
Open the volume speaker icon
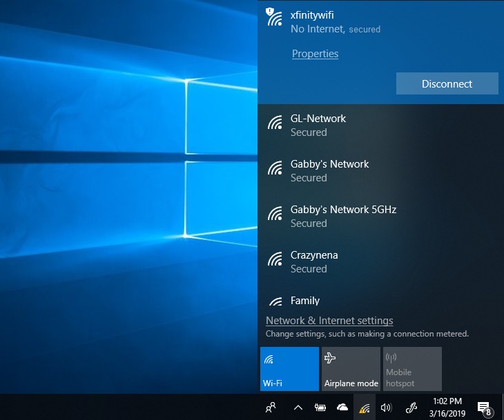(386, 408)
